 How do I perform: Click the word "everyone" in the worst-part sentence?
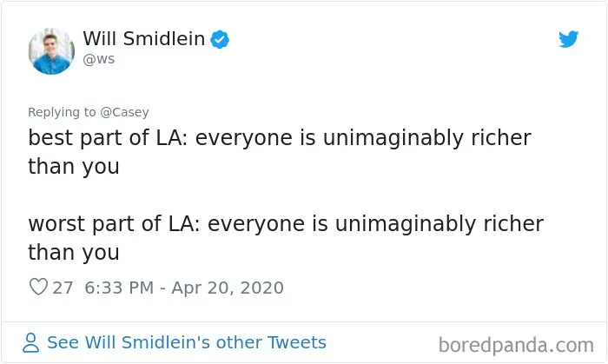(256, 225)
